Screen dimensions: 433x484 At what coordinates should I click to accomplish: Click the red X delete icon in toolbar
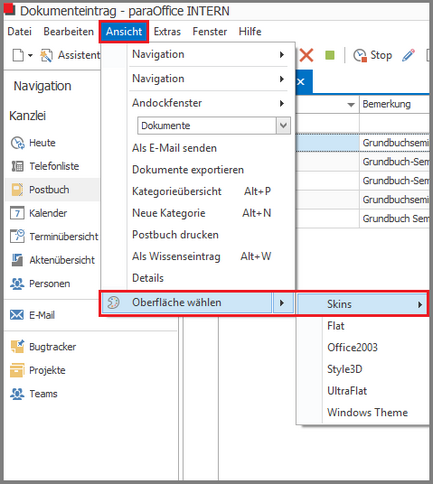(306, 55)
